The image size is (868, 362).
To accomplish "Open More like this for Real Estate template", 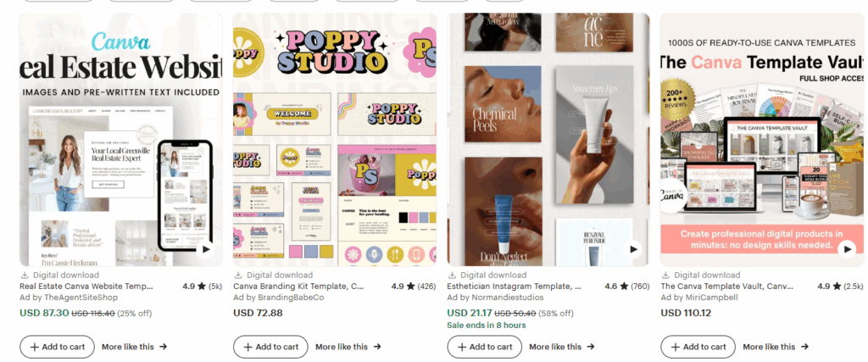I will click(x=134, y=347).
